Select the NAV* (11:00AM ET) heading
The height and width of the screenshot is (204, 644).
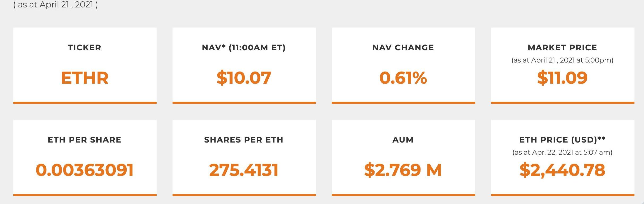click(244, 48)
